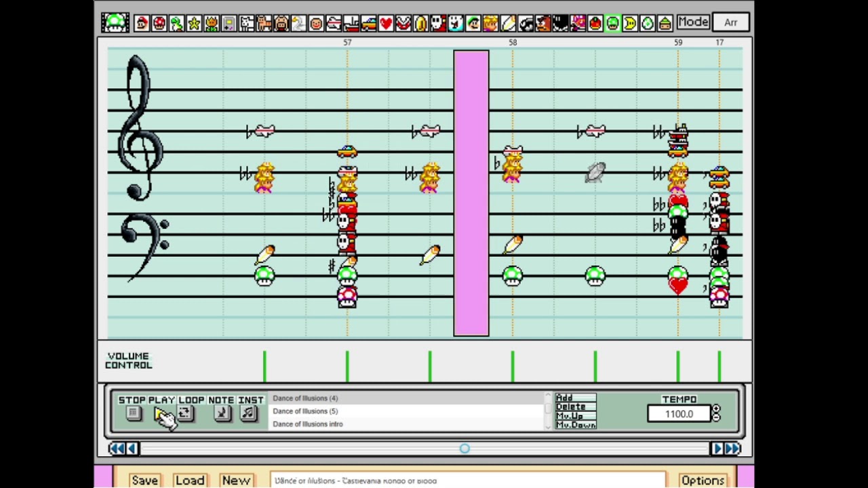This screenshot has width=868, height=488.
Task: Select the Bullet Bill instrument
Action: pyautogui.click(x=526, y=23)
